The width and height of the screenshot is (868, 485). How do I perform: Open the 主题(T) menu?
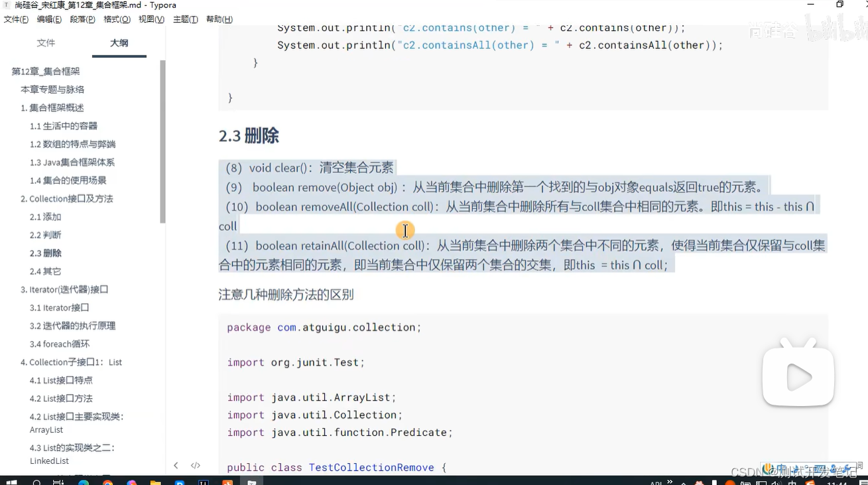[x=185, y=19]
